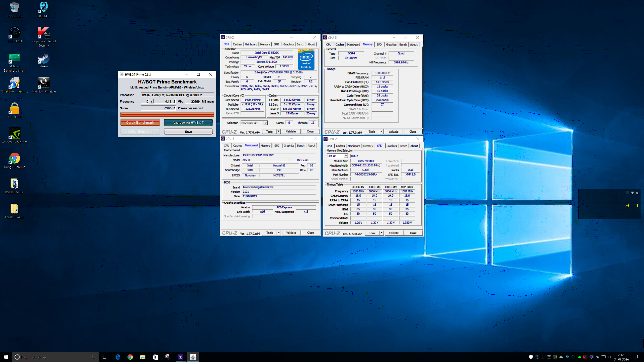
Task: Select Memory tab in SPD CPU-Z window
Action: [368, 146]
